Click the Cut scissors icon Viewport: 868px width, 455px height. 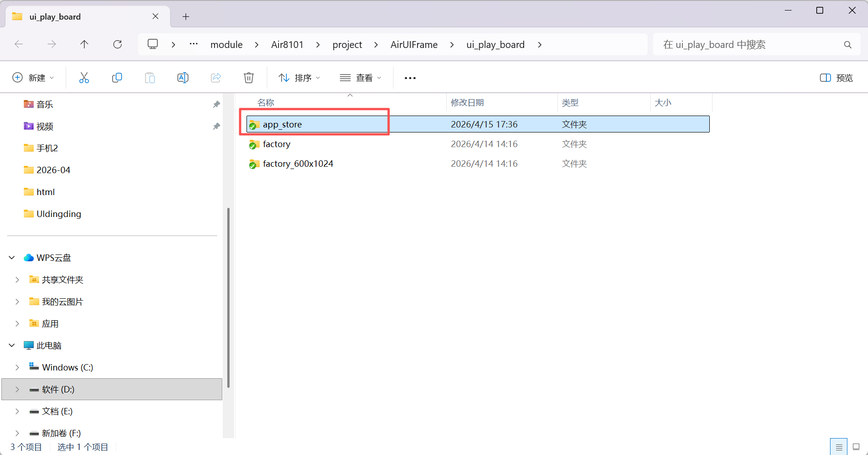coord(84,78)
